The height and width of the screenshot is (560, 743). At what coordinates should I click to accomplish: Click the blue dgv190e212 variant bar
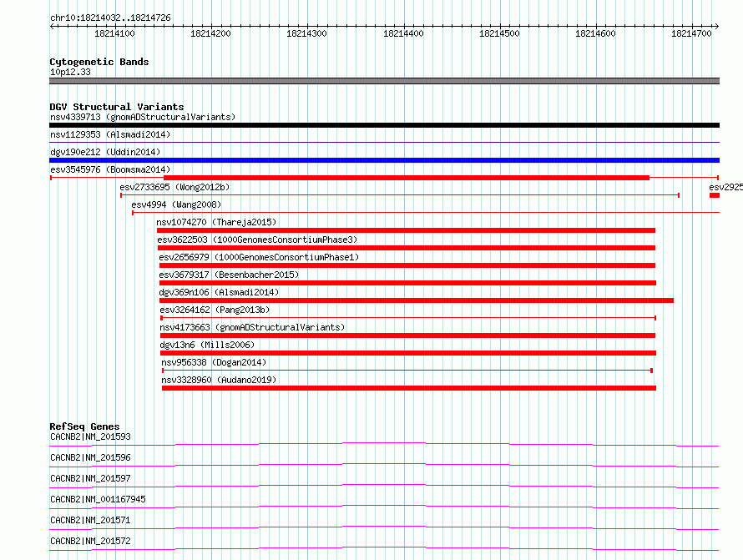[384, 160]
